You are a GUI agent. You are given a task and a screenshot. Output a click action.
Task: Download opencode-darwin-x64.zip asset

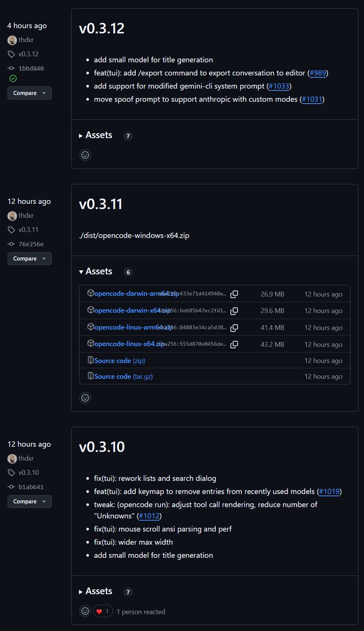click(x=133, y=311)
